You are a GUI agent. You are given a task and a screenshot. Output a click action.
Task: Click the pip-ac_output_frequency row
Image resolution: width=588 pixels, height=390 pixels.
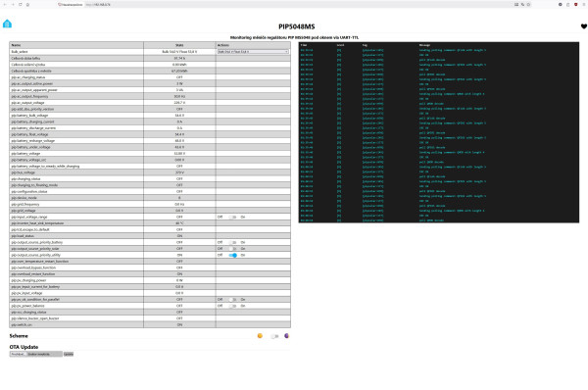point(150,96)
